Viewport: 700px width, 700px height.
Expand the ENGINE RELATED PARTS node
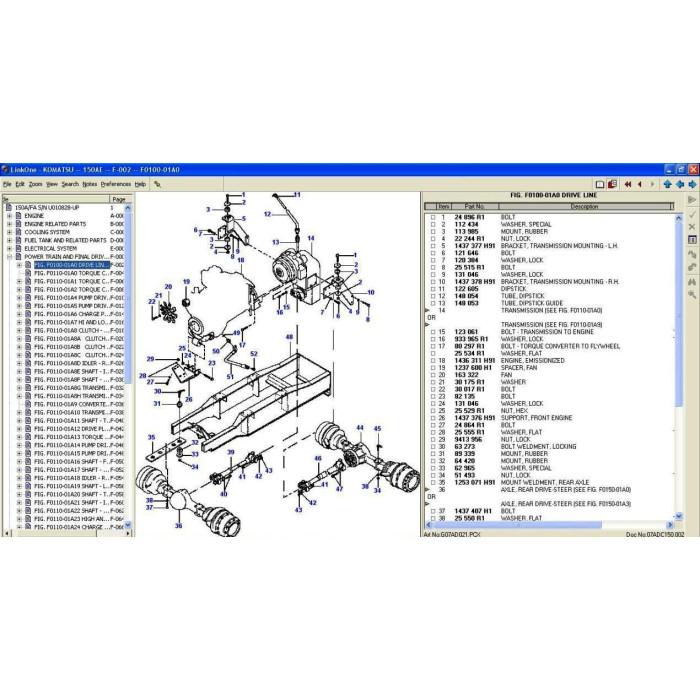click(x=9, y=224)
